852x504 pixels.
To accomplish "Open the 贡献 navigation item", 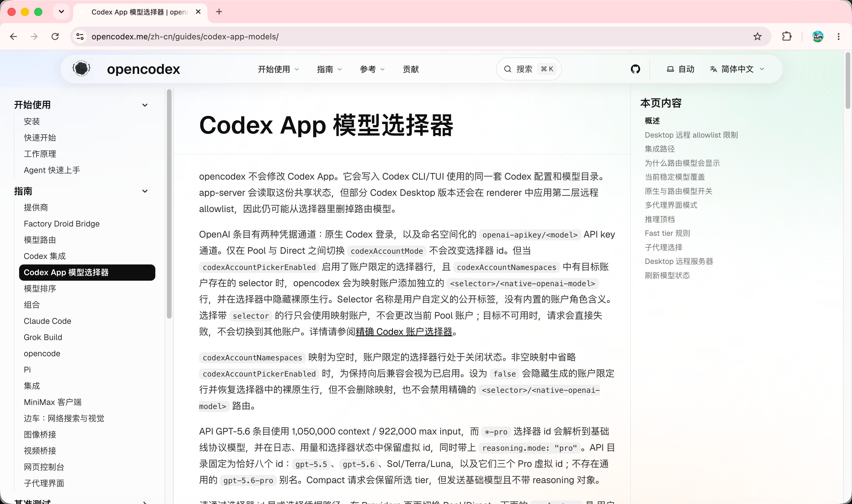I will tap(411, 69).
